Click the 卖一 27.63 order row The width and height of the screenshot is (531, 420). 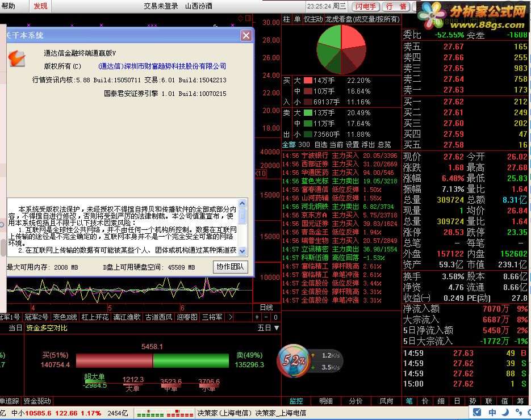[x=465, y=90]
